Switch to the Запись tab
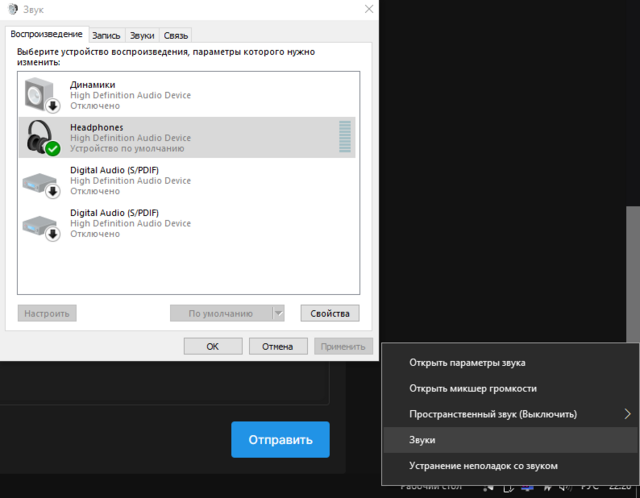The image size is (640, 498). tap(108, 34)
